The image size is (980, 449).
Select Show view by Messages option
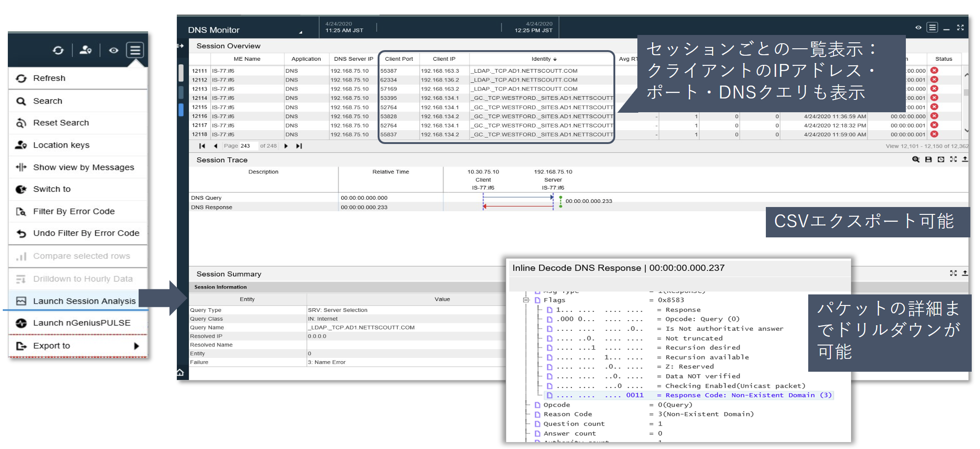coord(83,167)
